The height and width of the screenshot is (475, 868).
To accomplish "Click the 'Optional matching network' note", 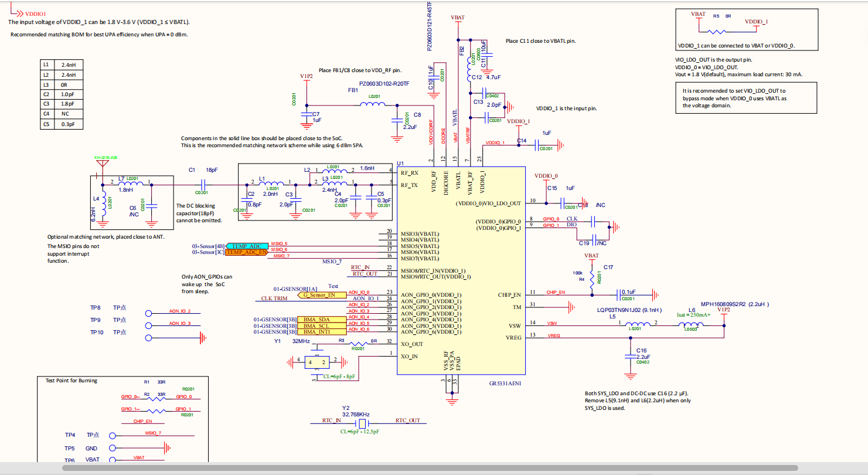I will coord(106,236).
